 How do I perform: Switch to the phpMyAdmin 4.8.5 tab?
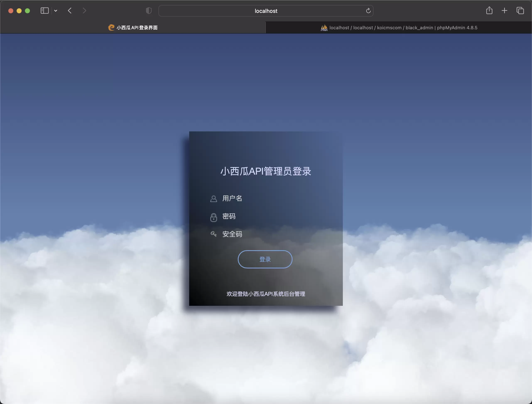tap(399, 28)
